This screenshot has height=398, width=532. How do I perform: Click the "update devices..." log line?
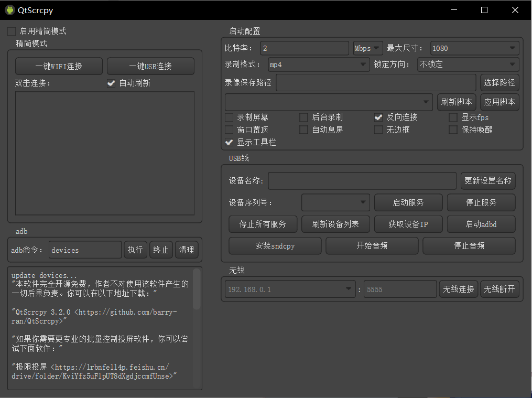[x=44, y=275]
